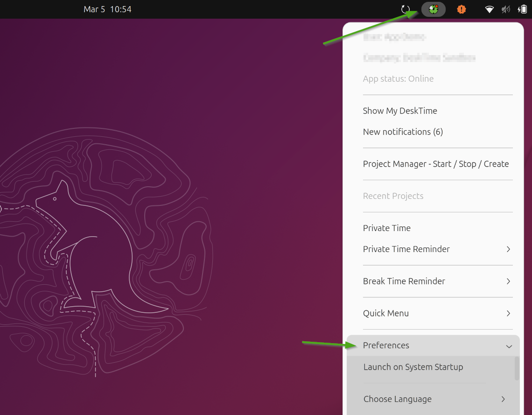The height and width of the screenshot is (415, 532).
Task: Click the battery charging icon
Action: [522, 9]
